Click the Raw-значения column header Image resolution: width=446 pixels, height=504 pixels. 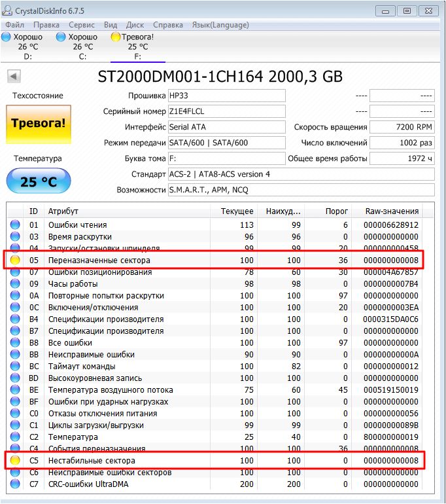(x=392, y=211)
